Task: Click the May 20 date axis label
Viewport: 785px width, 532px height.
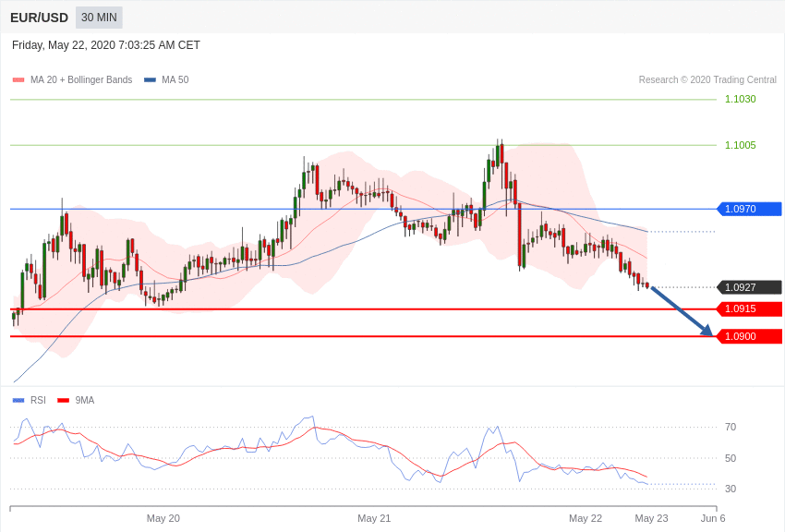Action: (x=163, y=518)
